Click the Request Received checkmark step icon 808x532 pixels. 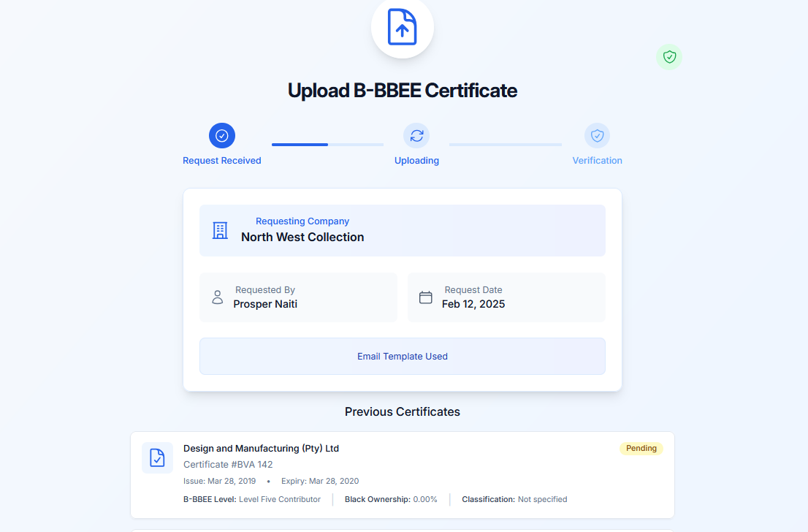click(222, 136)
